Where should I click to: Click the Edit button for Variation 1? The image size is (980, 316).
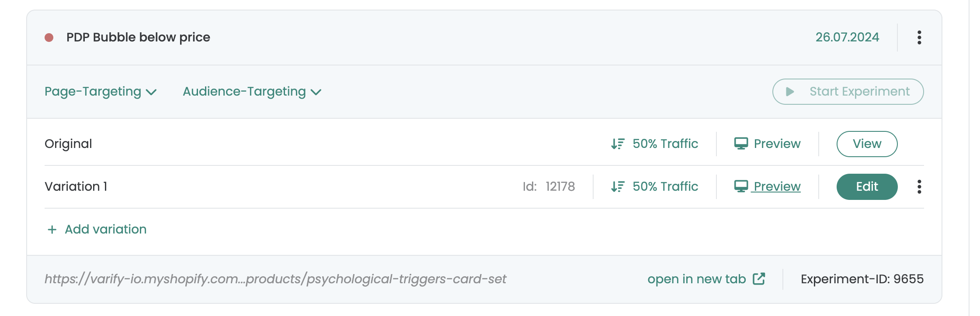pyautogui.click(x=867, y=186)
